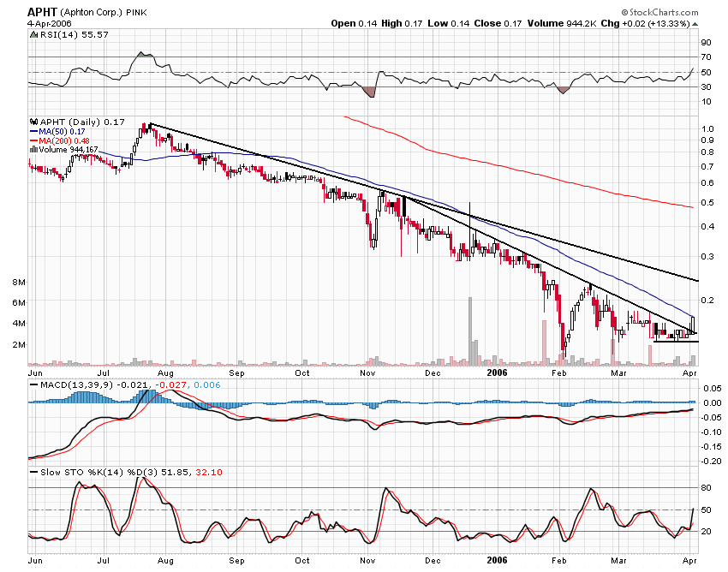
Task: Click the red MACD signal value -0.027
Action: 170,384
